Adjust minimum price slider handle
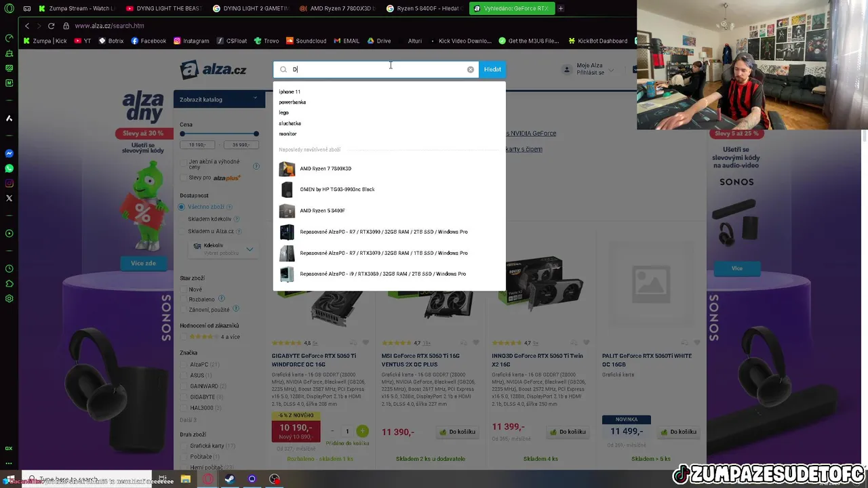The width and height of the screenshot is (868, 488). [x=182, y=134]
